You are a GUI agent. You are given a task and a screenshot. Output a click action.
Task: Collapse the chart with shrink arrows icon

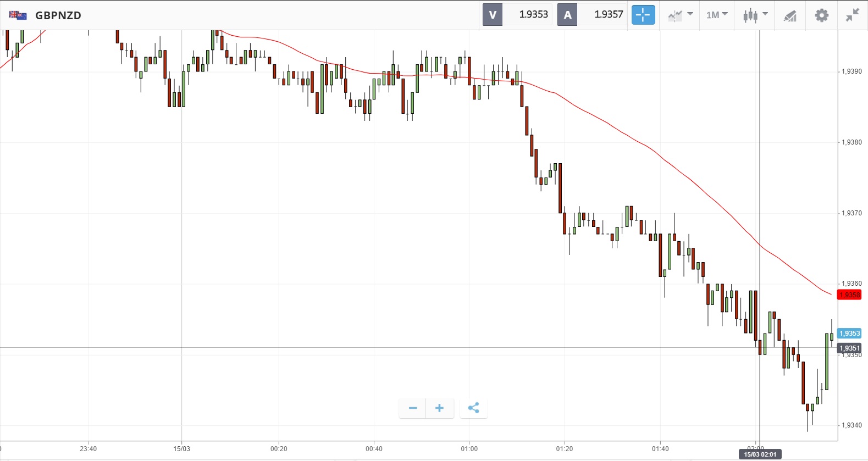852,15
